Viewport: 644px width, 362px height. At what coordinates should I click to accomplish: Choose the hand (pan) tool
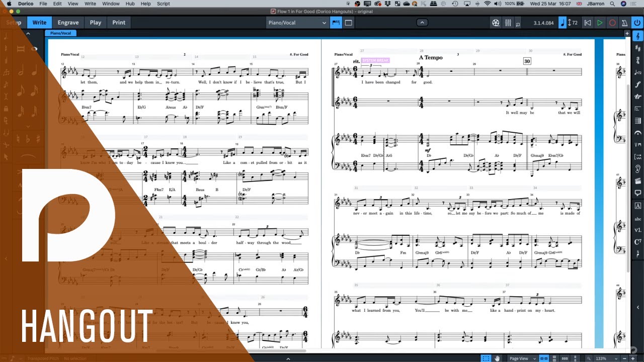(498, 358)
